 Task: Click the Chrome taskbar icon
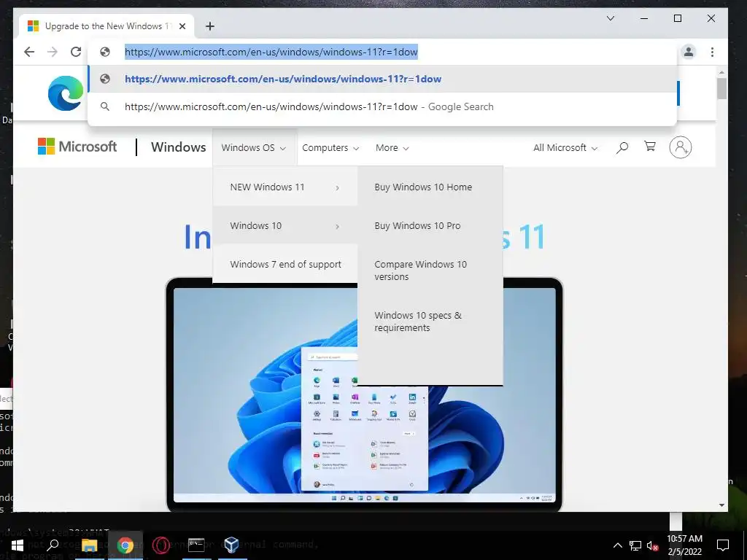(125, 545)
